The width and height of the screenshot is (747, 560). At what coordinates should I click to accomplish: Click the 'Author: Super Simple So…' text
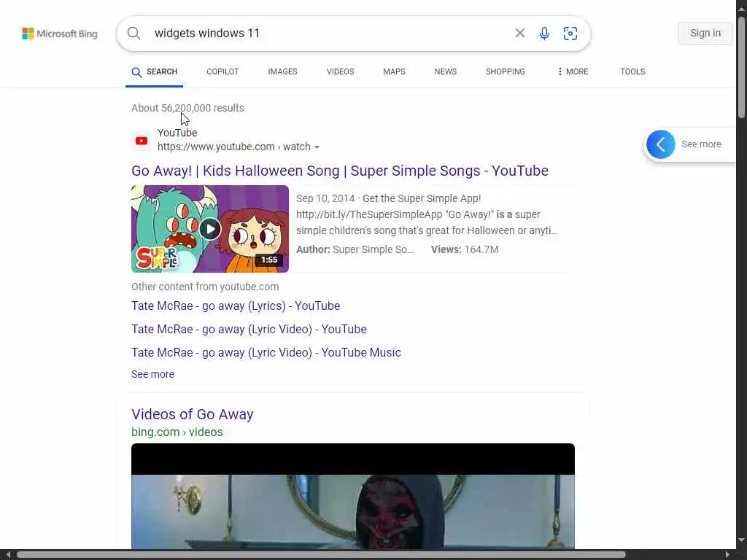355,249
